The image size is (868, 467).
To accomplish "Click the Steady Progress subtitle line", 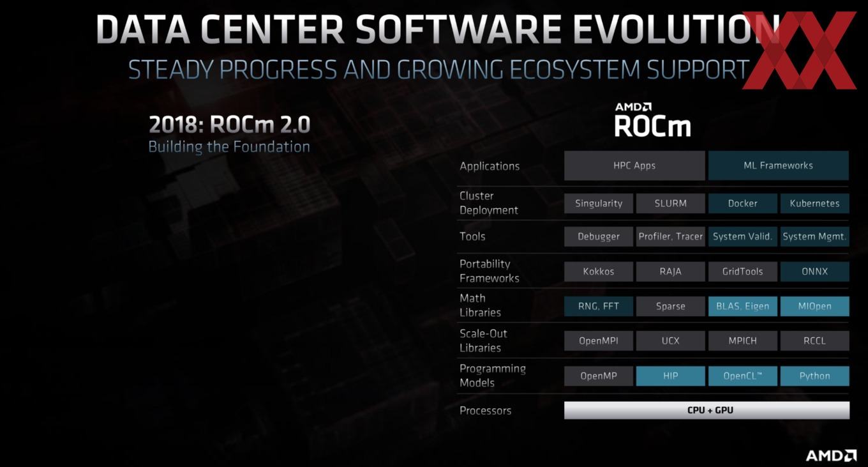I will tap(439, 69).
